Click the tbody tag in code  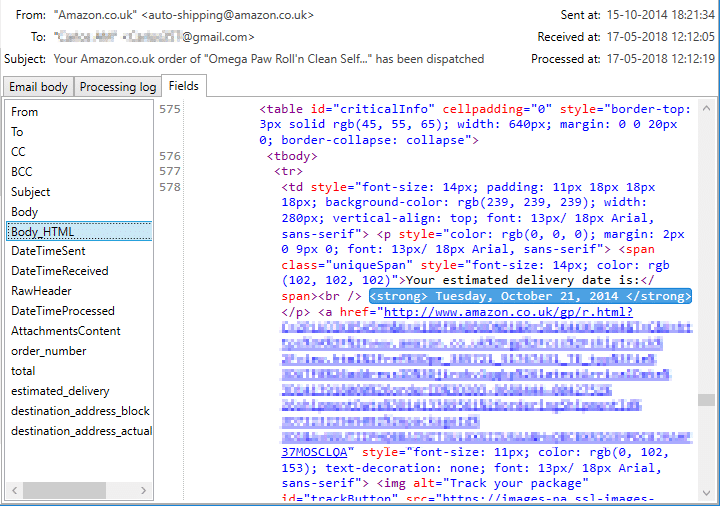(x=292, y=156)
